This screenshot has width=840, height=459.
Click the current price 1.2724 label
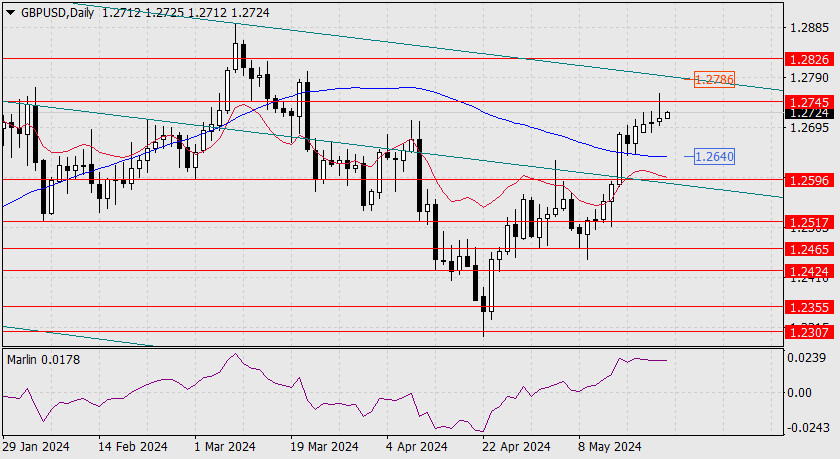tap(809, 114)
